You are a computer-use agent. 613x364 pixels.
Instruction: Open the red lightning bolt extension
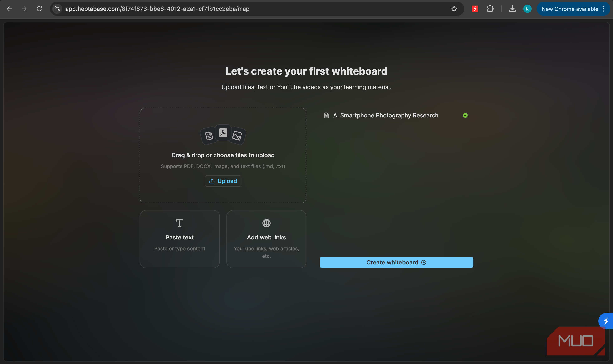pyautogui.click(x=475, y=9)
